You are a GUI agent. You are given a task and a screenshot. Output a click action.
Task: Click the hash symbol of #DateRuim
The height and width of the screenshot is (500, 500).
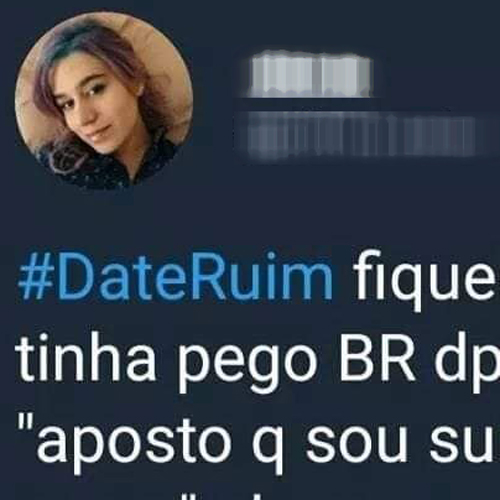[x=37, y=277]
